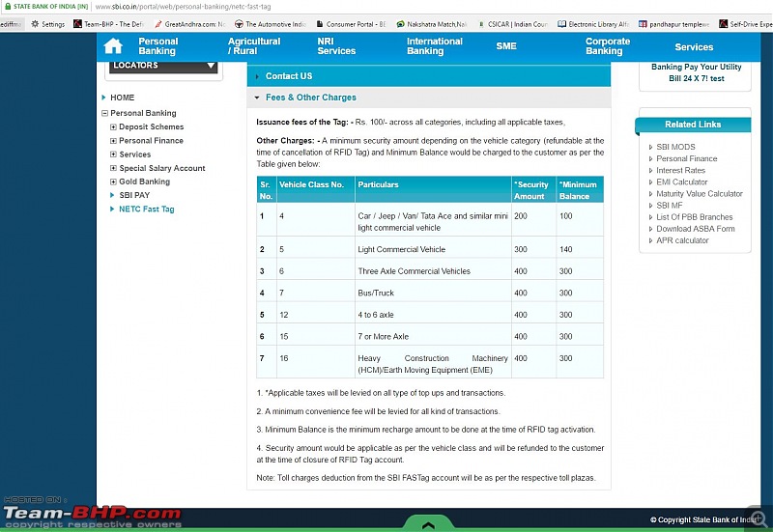Collapse the Personal Banking tree node
Screen dimensions: 773x532
pos(104,113)
